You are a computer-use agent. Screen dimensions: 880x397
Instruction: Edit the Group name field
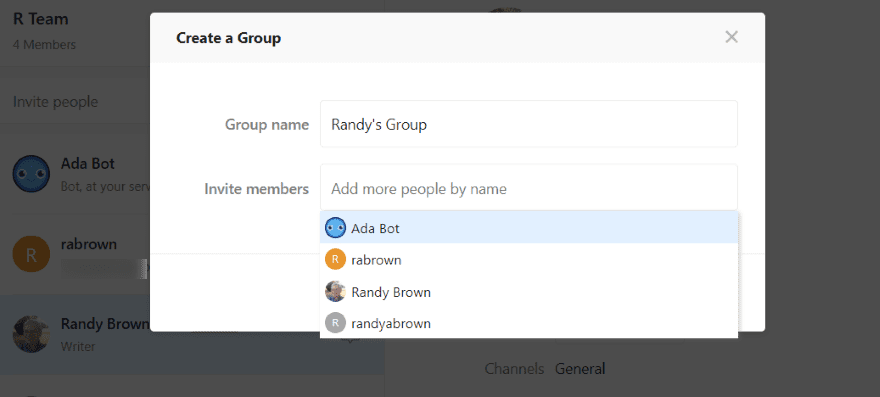529,124
